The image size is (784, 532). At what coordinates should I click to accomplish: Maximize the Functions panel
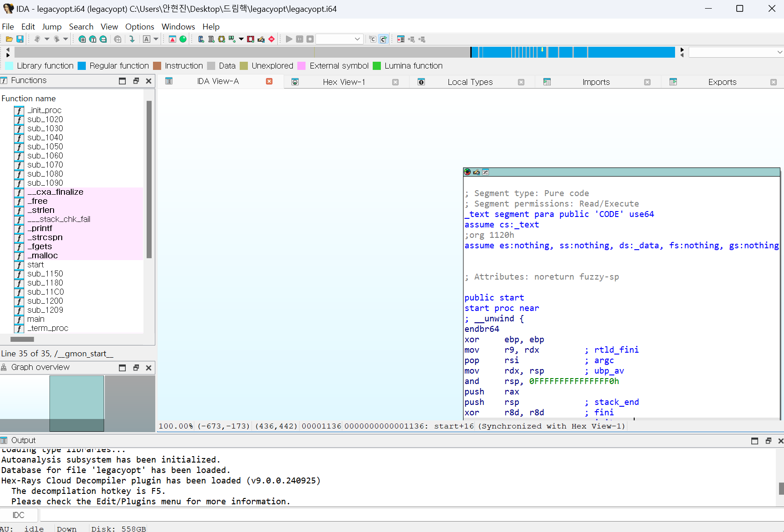point(122,81)
